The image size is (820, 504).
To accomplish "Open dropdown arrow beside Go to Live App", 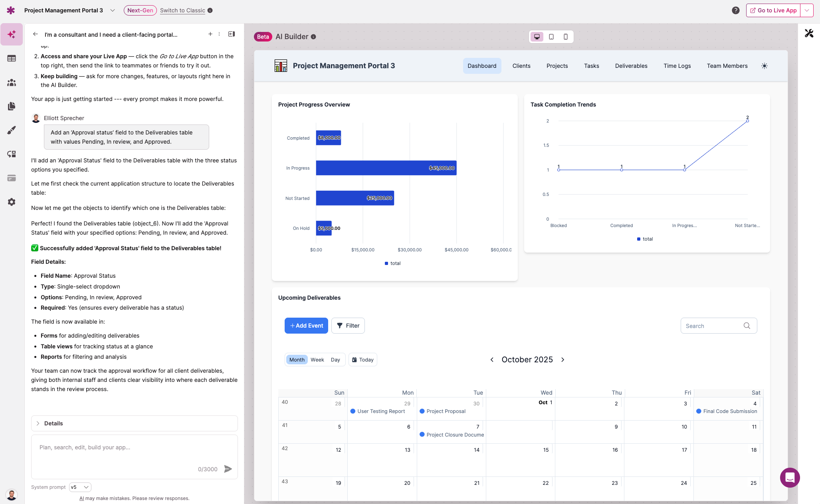I will click(807, 10).
